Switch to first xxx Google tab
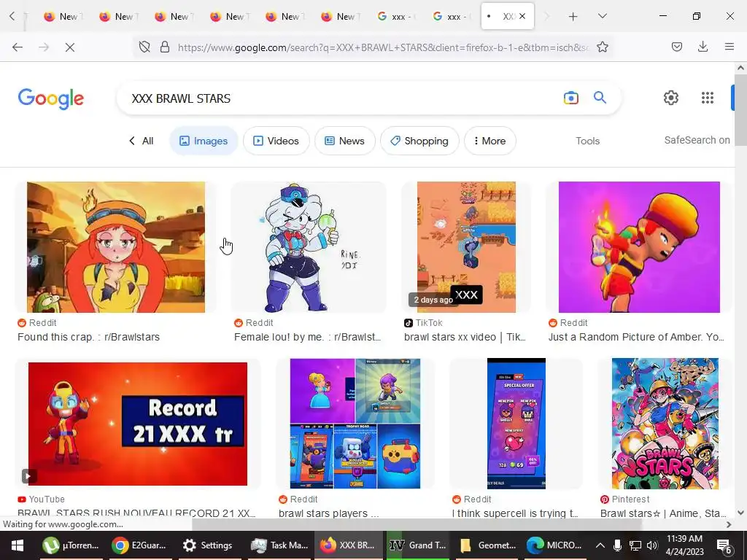Image resolution: width=747 pixels, height=560 pixels. [398, 16]
